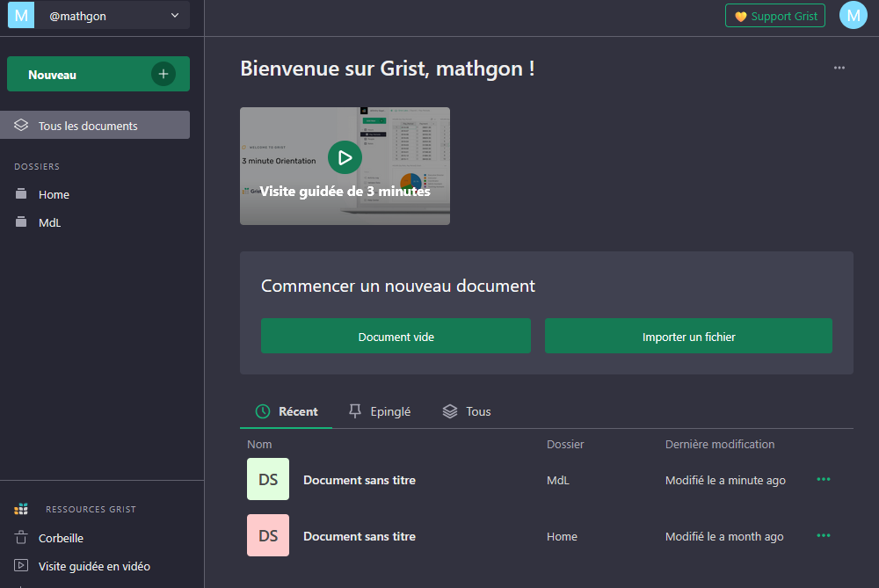Image resolution: width=879 pixels, height=588 pixels.
Task: Open the three-dot menu beside welcome heading
Action: coord(839,68)
